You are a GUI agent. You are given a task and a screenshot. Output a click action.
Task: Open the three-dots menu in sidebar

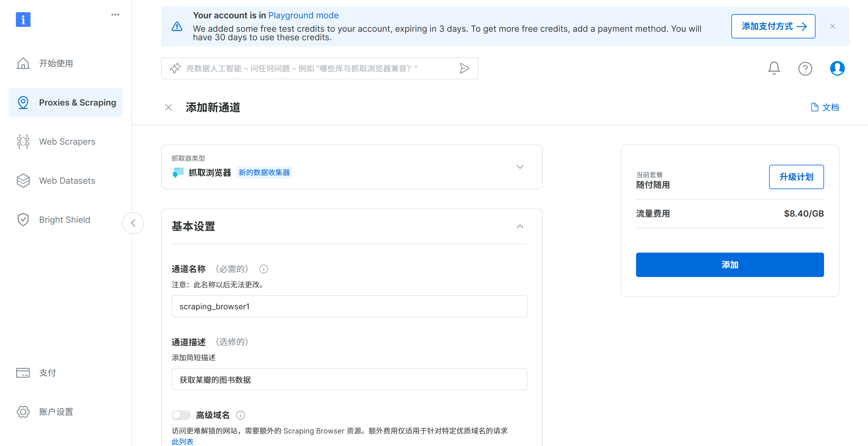point(115,15)
